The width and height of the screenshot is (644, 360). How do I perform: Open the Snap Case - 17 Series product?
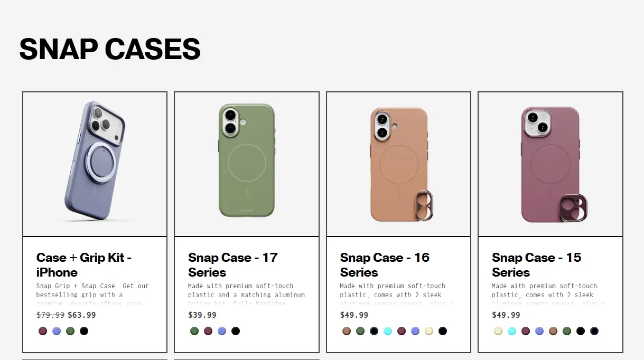click(232, 265)
